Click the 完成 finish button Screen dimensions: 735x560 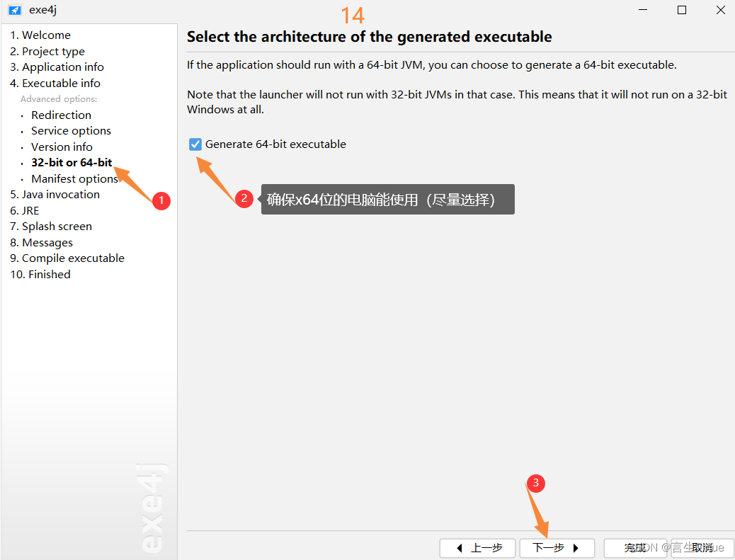pyautogui.click(x=635, y=548)
